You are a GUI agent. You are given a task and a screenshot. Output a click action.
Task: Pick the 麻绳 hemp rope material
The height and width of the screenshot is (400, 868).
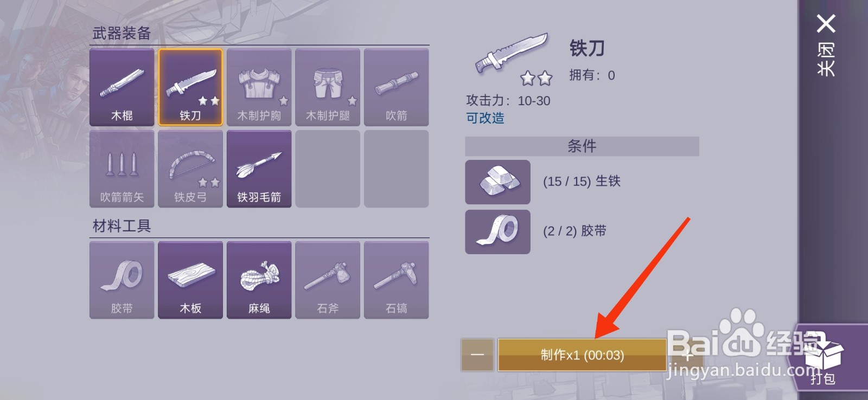(x=259, y=280)
